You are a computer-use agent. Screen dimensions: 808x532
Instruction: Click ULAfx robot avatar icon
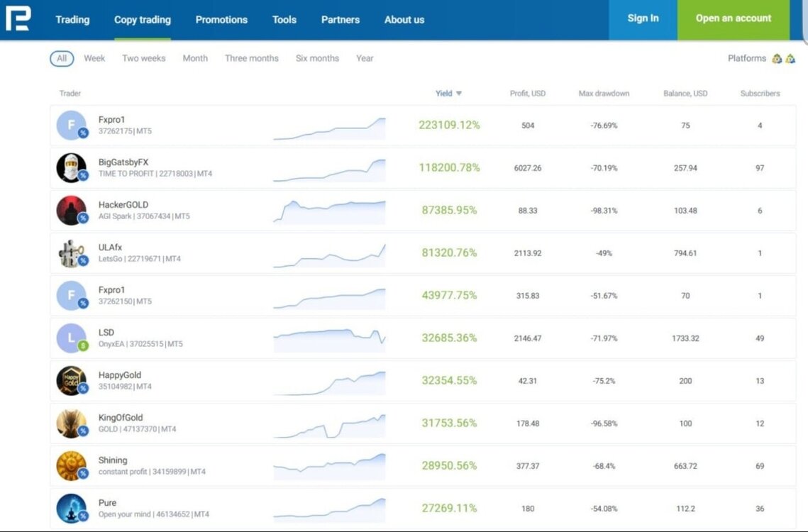click(71, 253)
